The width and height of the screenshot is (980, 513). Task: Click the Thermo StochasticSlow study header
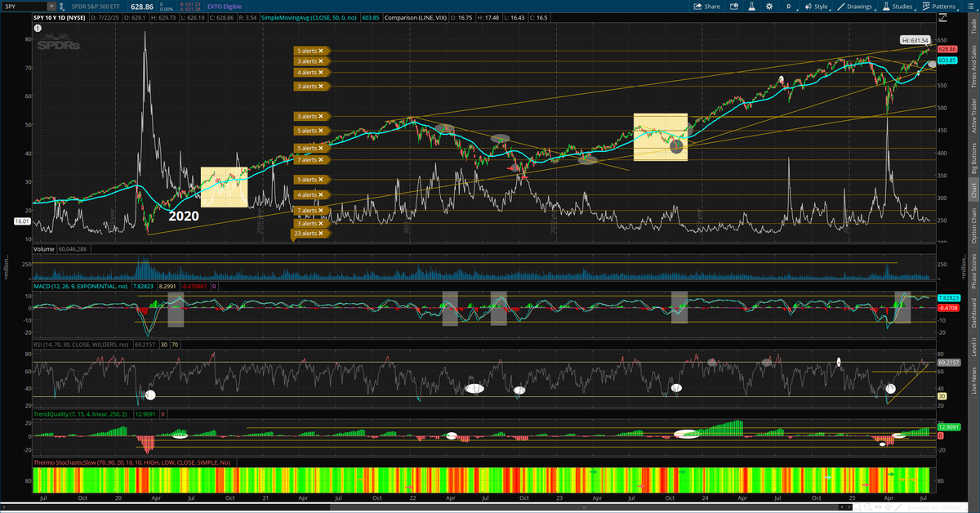pyautogui.click(x=133, y=462)
